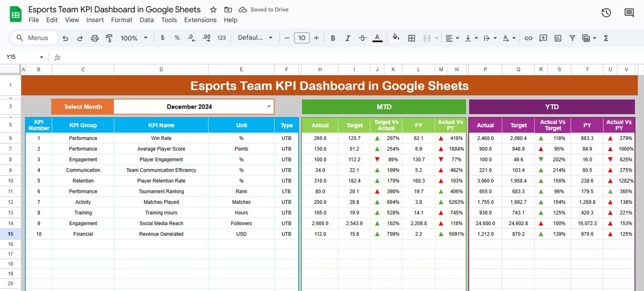This screenshot has height=291, width=644.
Task: Open the borders tool
Action: [x=412, y=38]
